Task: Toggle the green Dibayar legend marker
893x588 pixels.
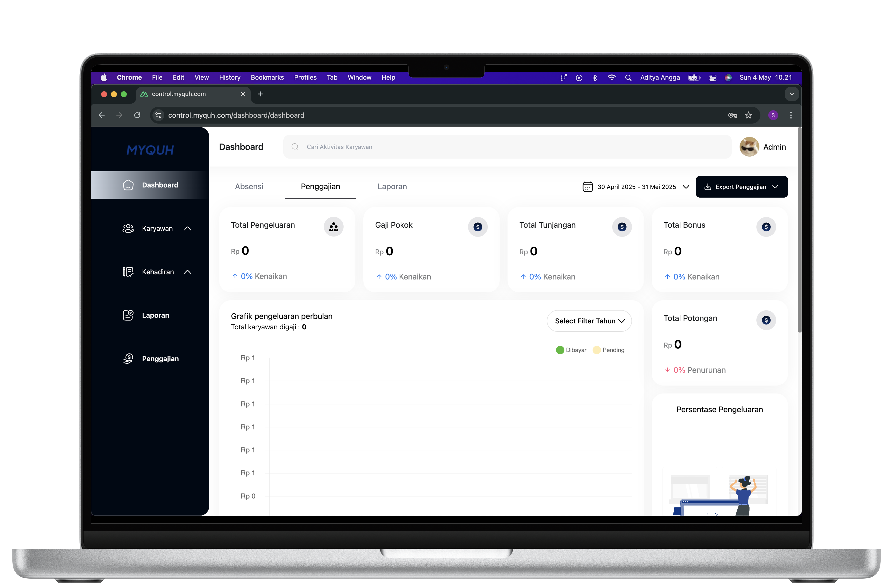Action: 560,350
